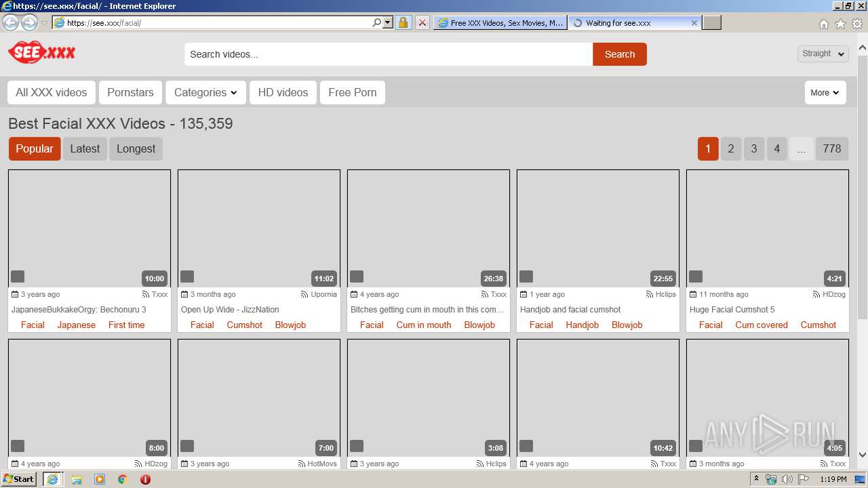
Task: Click the 1:19 PM system clock
Action: click(833, 479)
